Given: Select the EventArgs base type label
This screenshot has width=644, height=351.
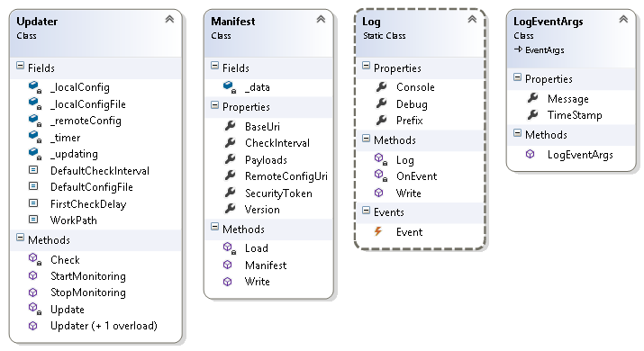Looking at the screenshot, I should tap(544, 50).
